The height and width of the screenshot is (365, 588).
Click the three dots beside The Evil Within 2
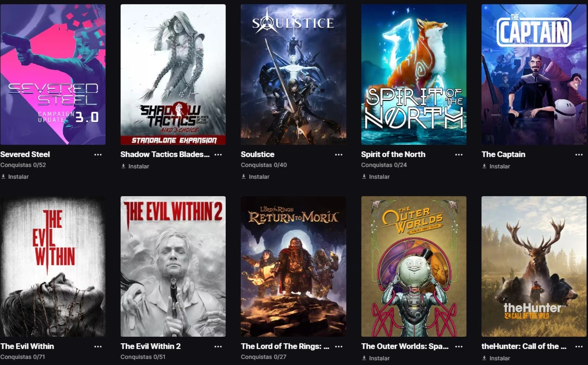pos(218,347)
